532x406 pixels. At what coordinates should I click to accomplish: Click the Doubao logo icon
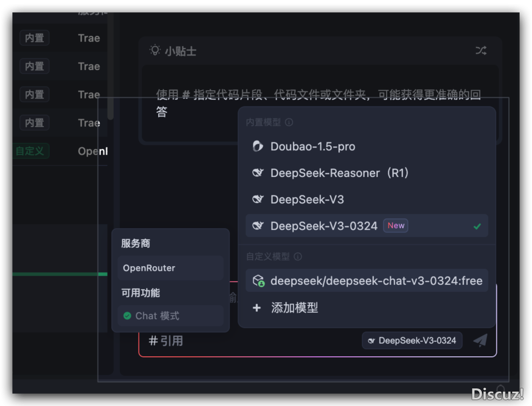[258, 146]
